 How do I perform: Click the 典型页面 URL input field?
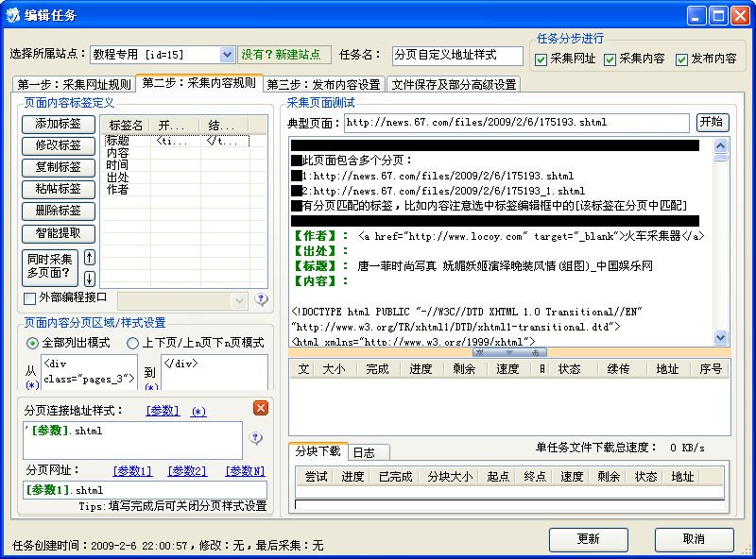(x=516, y=123)
